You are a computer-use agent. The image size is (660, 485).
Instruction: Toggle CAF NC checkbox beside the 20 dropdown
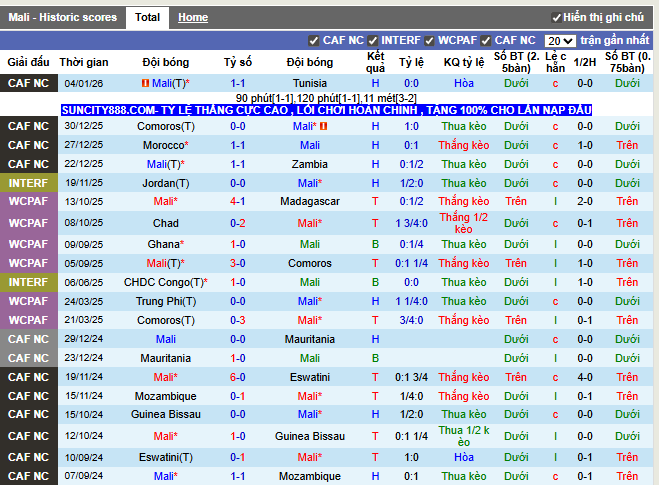coord(485,41)
